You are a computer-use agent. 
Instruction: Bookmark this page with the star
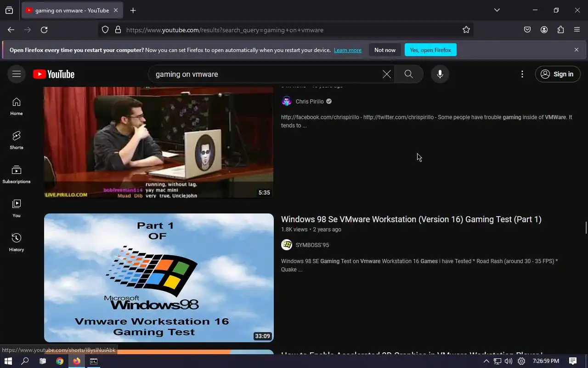coord(466,30)
